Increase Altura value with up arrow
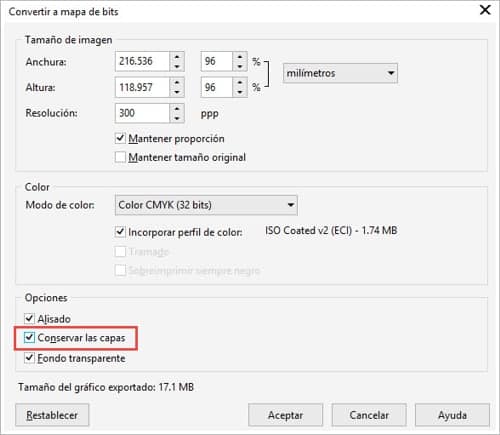Viewport: 500px width, 435px height. (177, 83)
